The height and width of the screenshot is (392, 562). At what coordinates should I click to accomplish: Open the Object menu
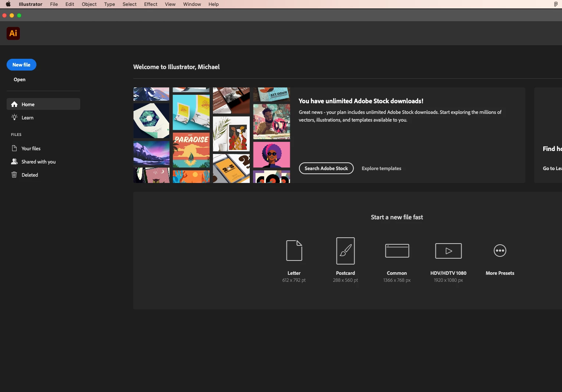[89, 4]
